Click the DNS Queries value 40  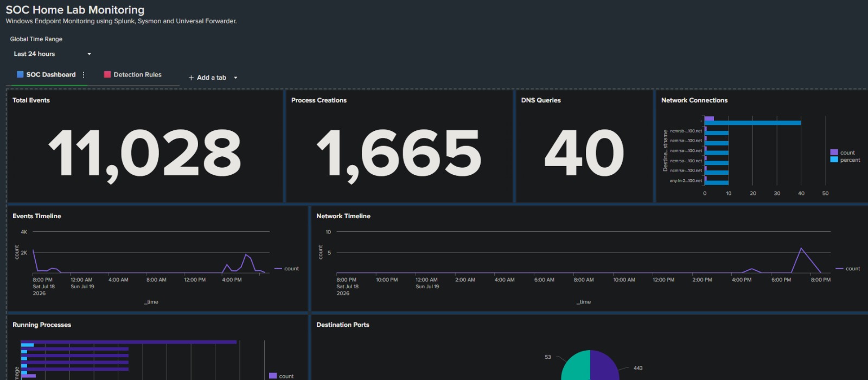584,153
